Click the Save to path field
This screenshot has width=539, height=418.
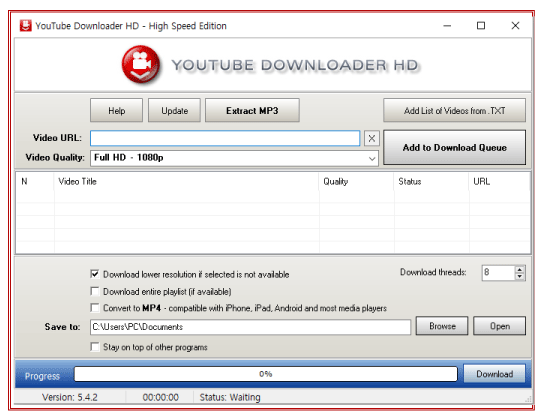pos(250,327)
